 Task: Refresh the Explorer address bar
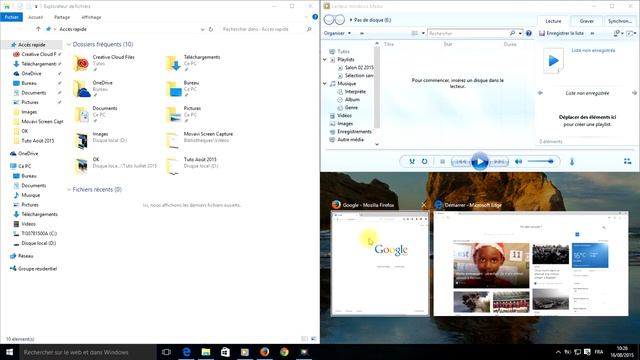point(211,29)
